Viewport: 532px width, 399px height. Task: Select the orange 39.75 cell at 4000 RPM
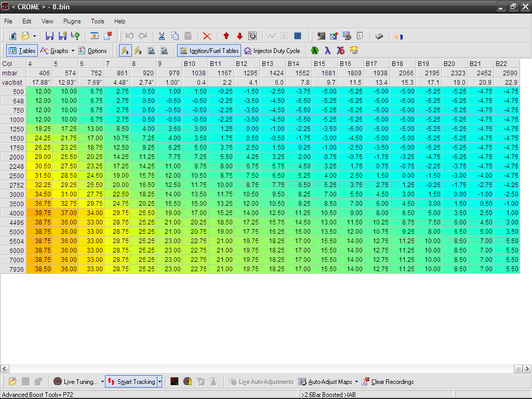[x=39, y=213]
